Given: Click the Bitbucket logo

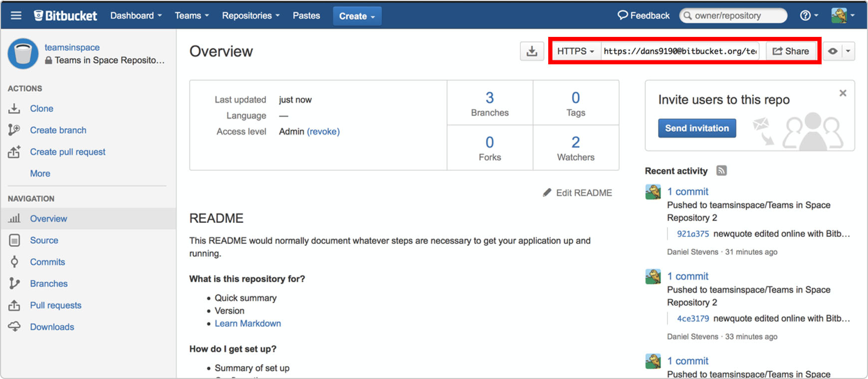Looking at the screenshot, I should point(65,15).
